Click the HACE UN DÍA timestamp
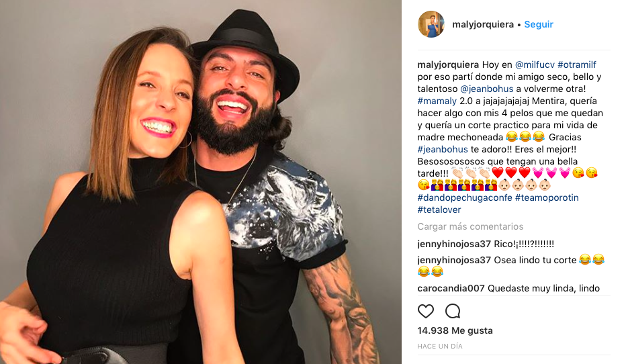Viewport: 626px width, 364px height. pos(439,345)
